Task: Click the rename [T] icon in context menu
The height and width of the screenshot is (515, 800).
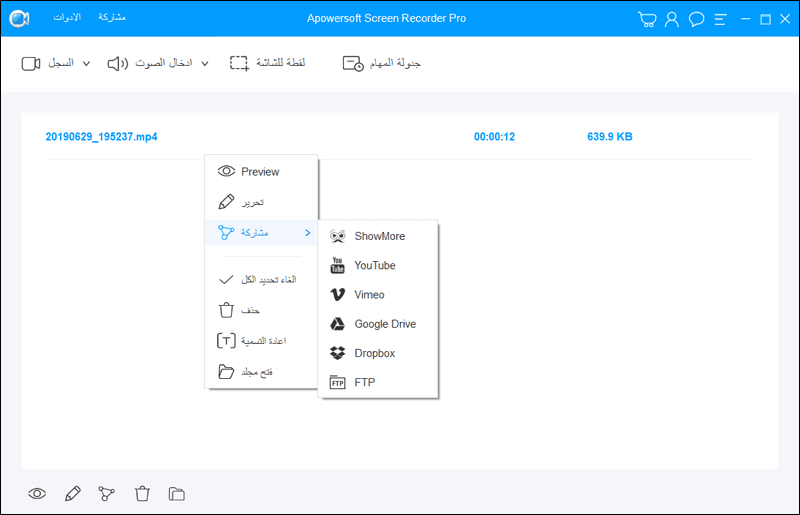Action: pos(226,340)
